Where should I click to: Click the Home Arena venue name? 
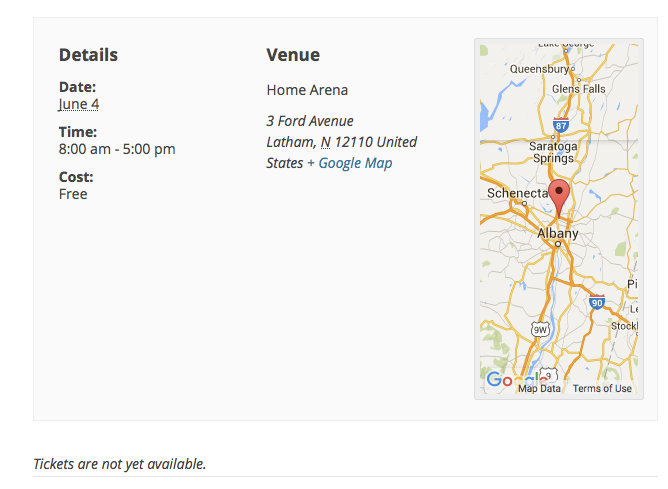click(x=307, y=90)
